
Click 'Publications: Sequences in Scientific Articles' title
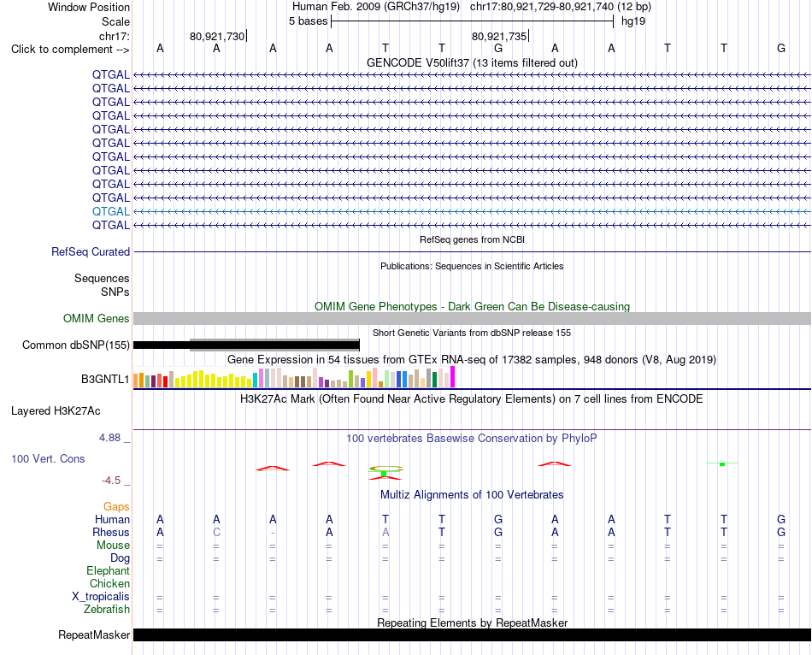tap(472, 266)
